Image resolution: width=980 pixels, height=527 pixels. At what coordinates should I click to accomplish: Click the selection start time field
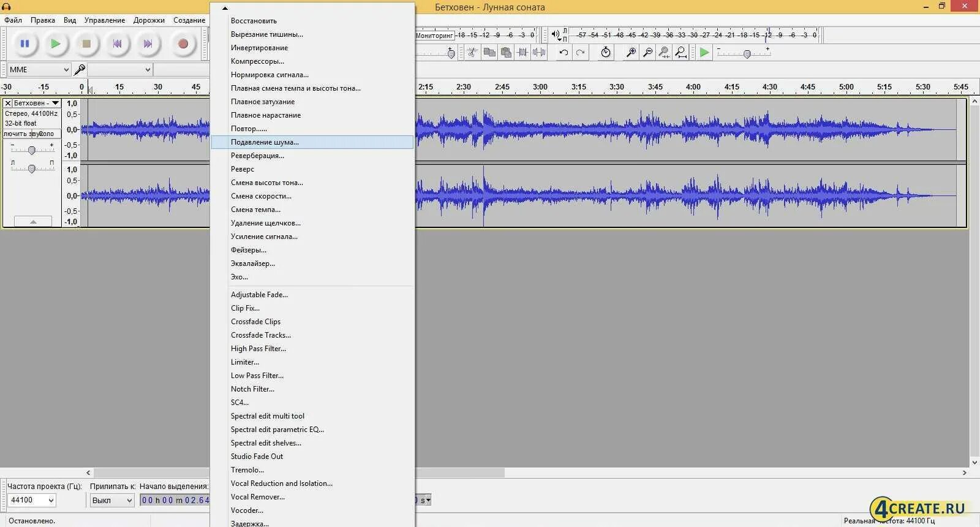coord(175,500)
